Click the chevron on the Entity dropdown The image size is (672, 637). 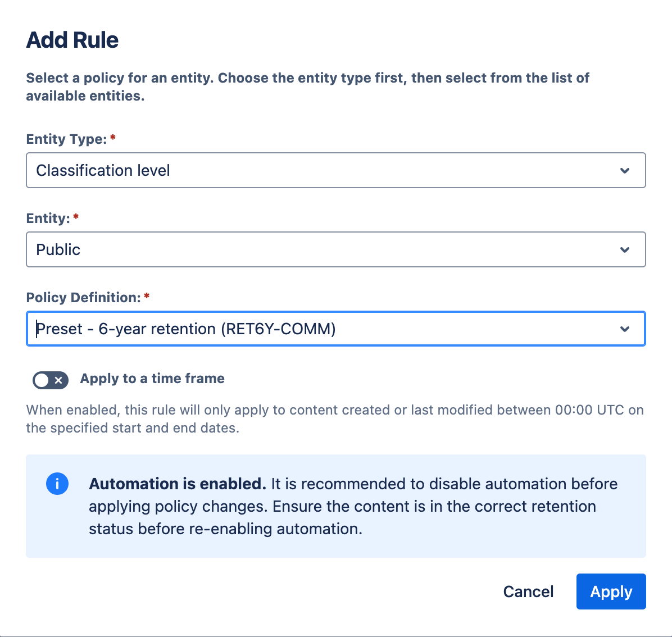click(625, 249)
